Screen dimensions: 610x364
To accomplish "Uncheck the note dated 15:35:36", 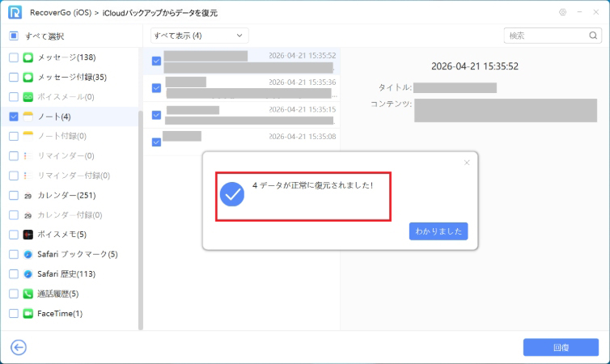I will [156, 88].
